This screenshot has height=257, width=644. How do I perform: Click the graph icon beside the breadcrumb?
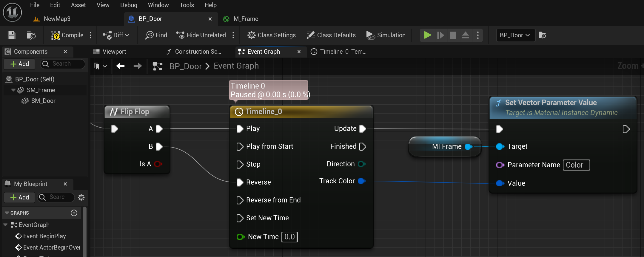158,66
